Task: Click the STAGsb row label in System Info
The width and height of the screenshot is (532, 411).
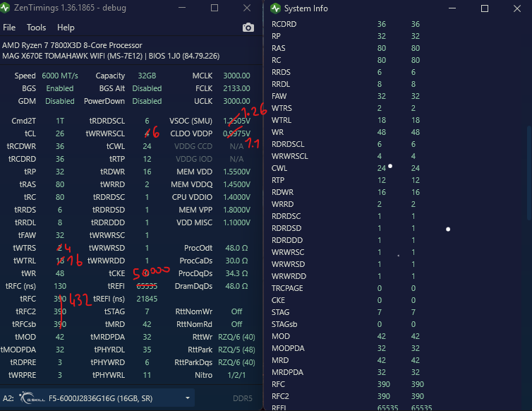Action: click(x=284, y=324)
